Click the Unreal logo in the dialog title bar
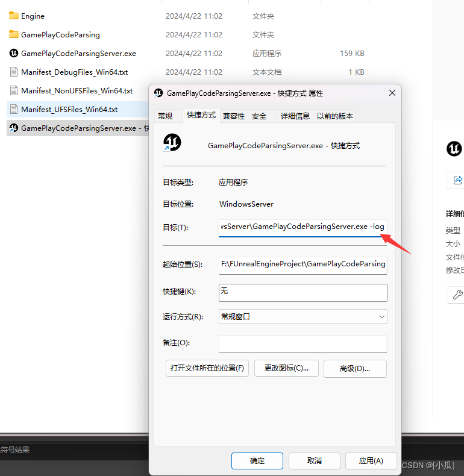Viewport: 464px width, 476px height. [158, 93]
